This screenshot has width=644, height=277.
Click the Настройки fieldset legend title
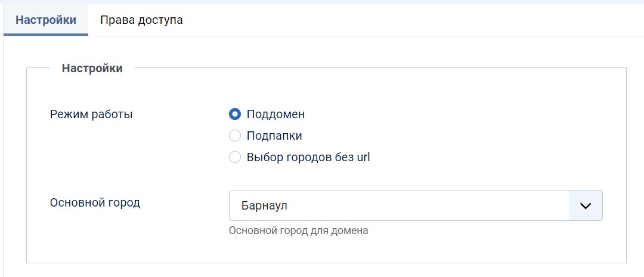pos(92,68)
